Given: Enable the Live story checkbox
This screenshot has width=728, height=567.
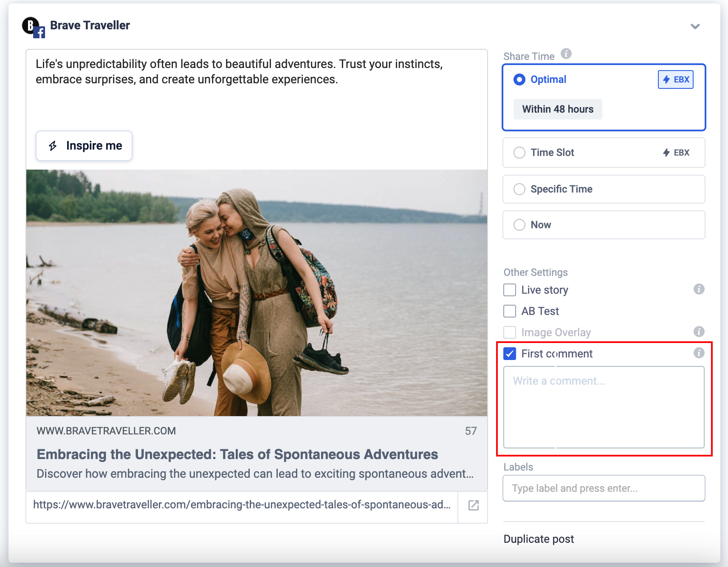Looking at the screenshot, I should (510, 290).
